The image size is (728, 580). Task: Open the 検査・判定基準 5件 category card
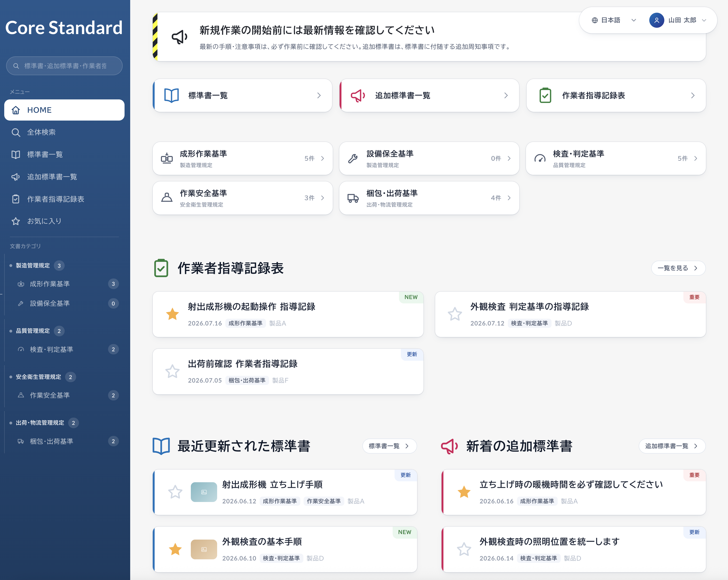coord(616,158)
